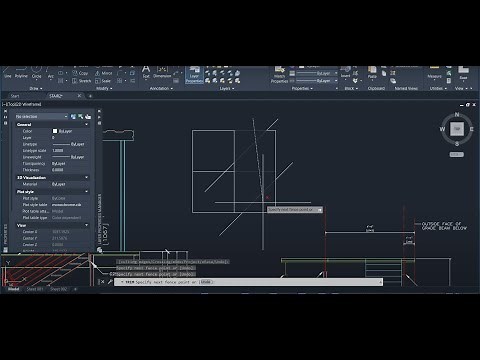This screenshot has width=480, height=360.
Task: Close the Properties palette
Action: (5, 111)
